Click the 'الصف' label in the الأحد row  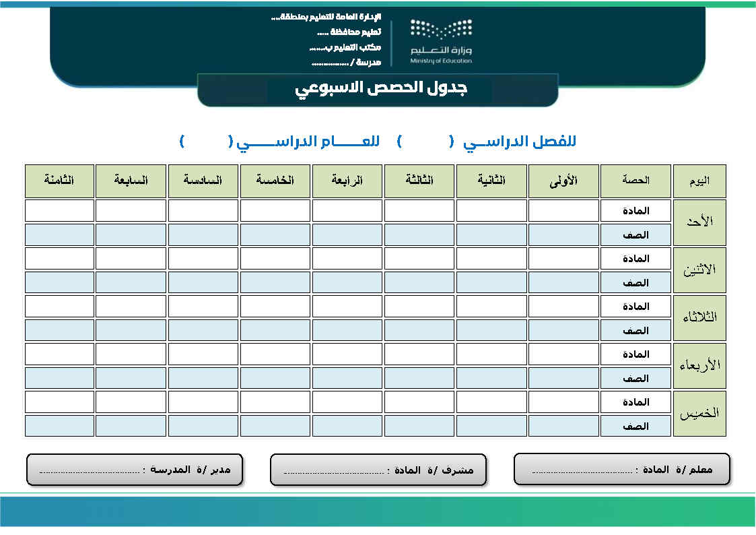point(635,235)
